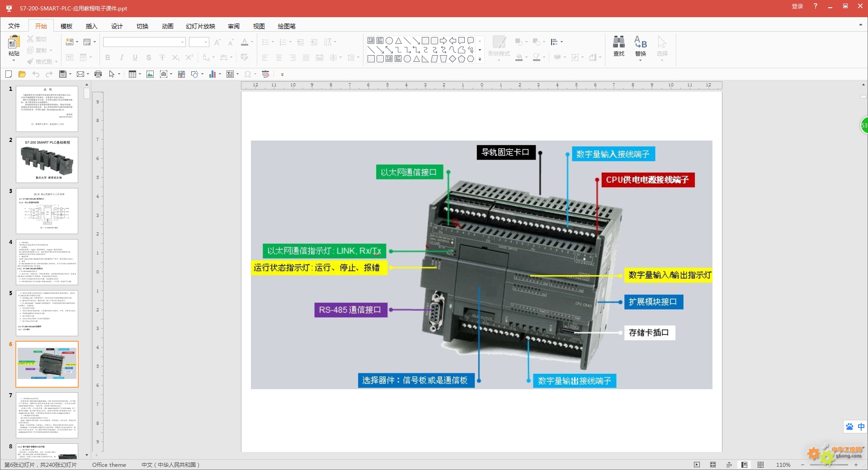Click the open folder icon

[22, 74]
